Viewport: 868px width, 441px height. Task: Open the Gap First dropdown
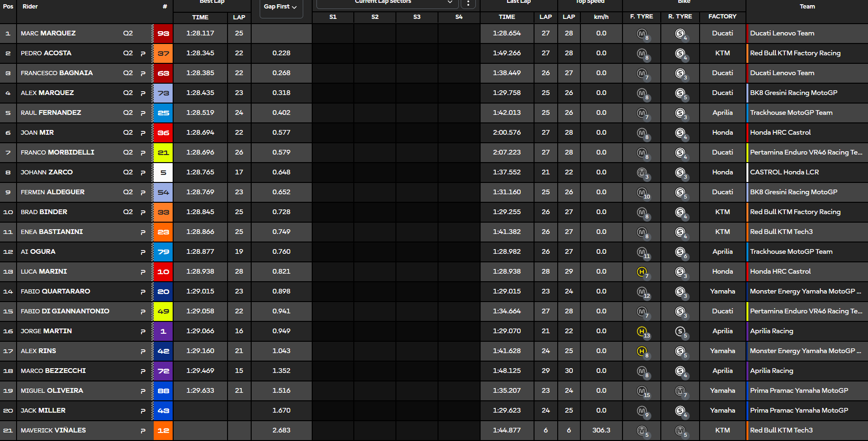(x=281, y=7)
